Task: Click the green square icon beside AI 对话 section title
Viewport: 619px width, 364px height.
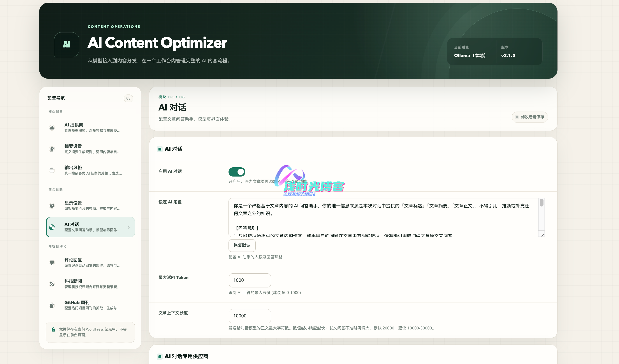Action: [160, 149]
